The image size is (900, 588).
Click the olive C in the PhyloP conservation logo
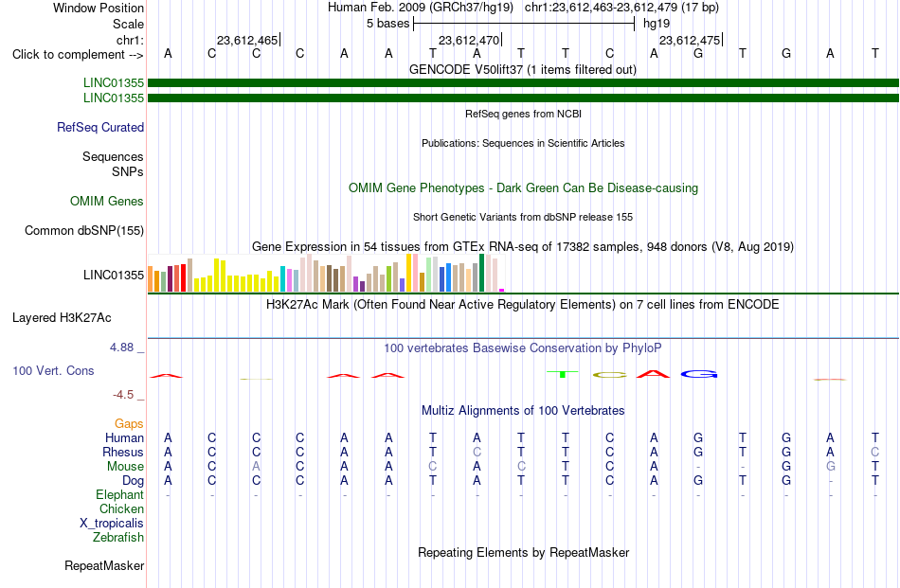(x=609, y=375)
